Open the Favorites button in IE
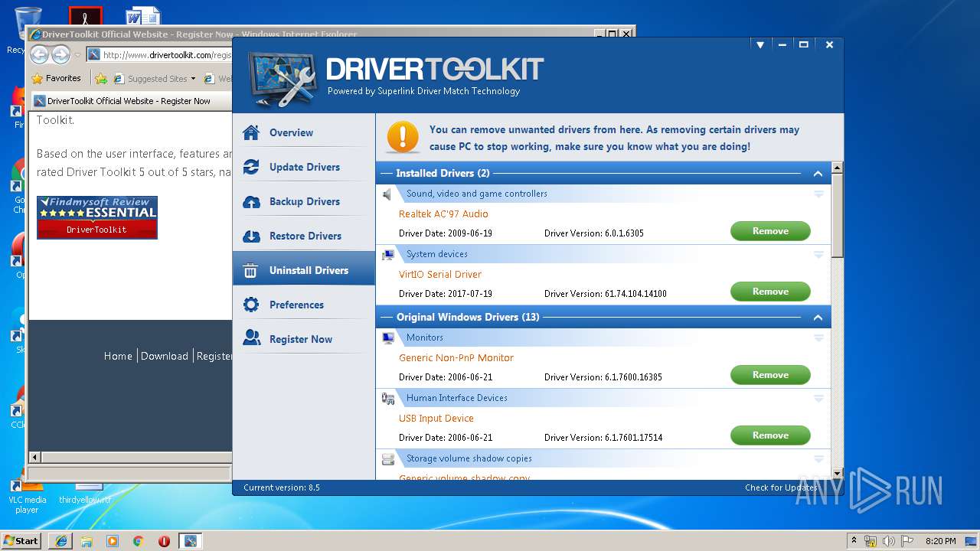980x551 pixels. point(56,78)
